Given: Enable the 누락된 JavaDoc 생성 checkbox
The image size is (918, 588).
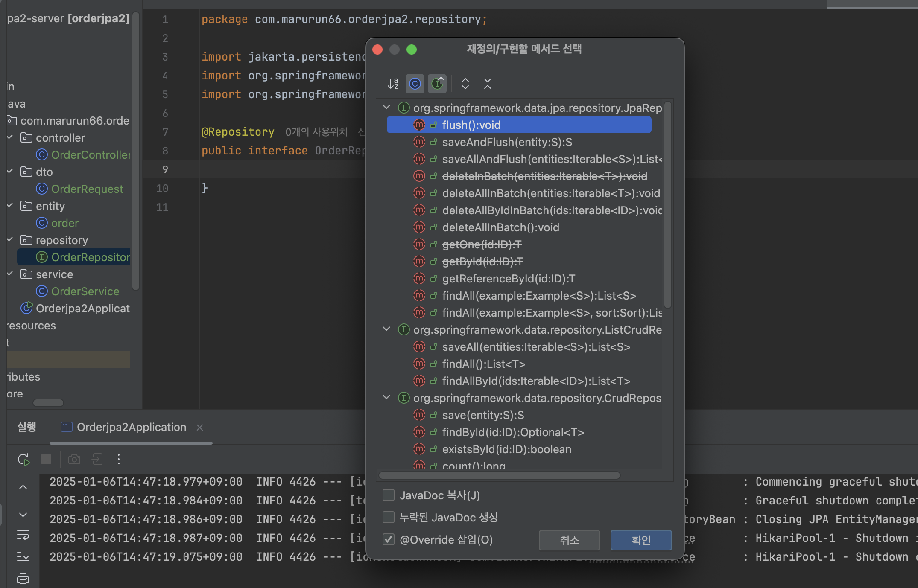Looking at the screenshot, I should tap(389, 517).
